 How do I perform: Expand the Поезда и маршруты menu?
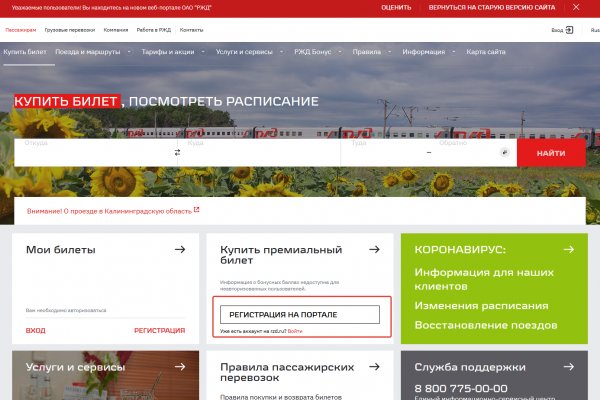tap(92, 50)
